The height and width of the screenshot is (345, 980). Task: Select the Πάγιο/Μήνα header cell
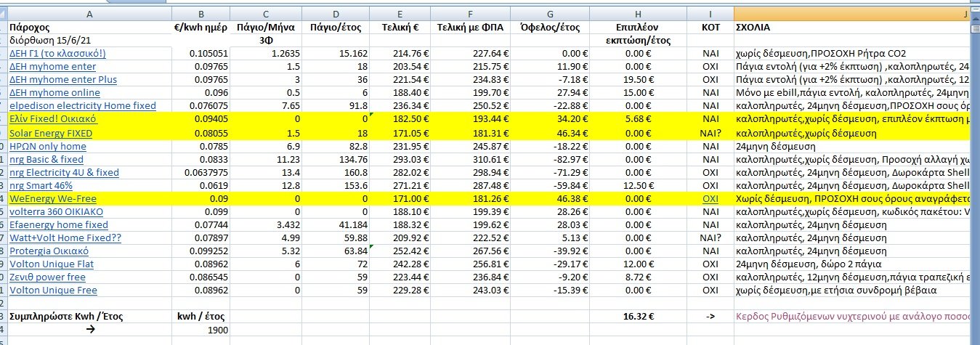267,28
